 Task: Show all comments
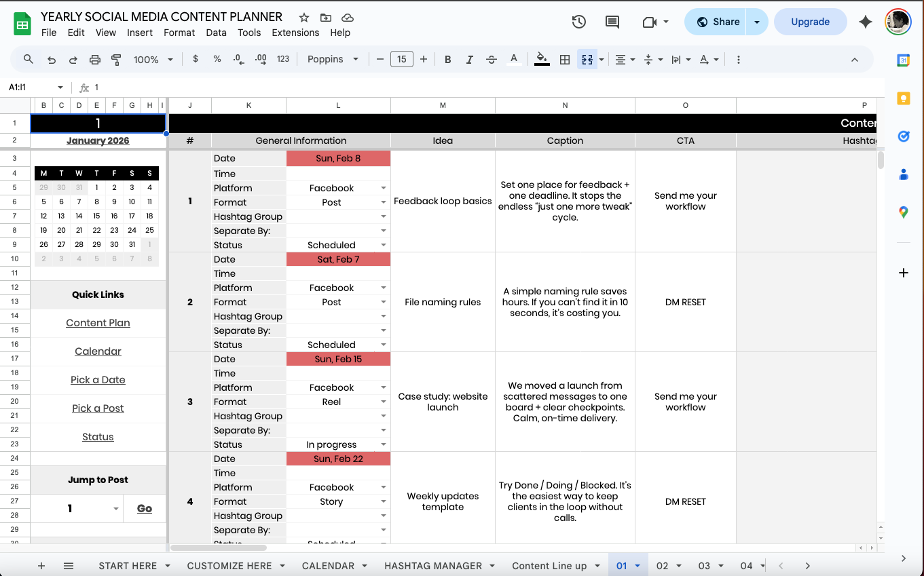612,22
